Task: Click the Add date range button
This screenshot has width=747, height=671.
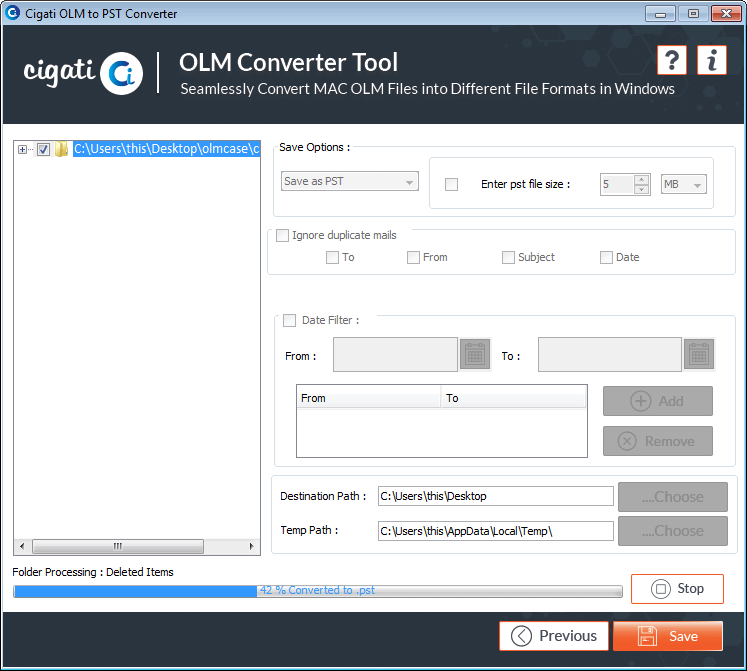Action: tap(657, 401)
